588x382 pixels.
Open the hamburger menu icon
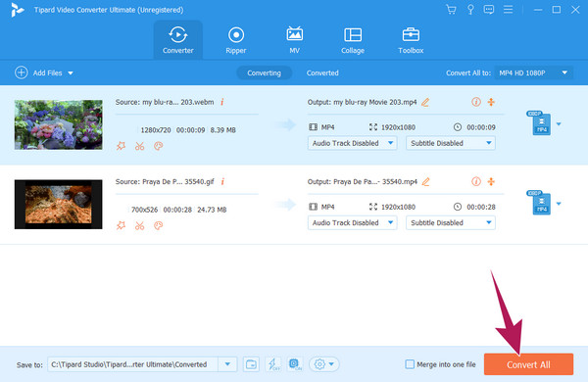tap(508, 10)
